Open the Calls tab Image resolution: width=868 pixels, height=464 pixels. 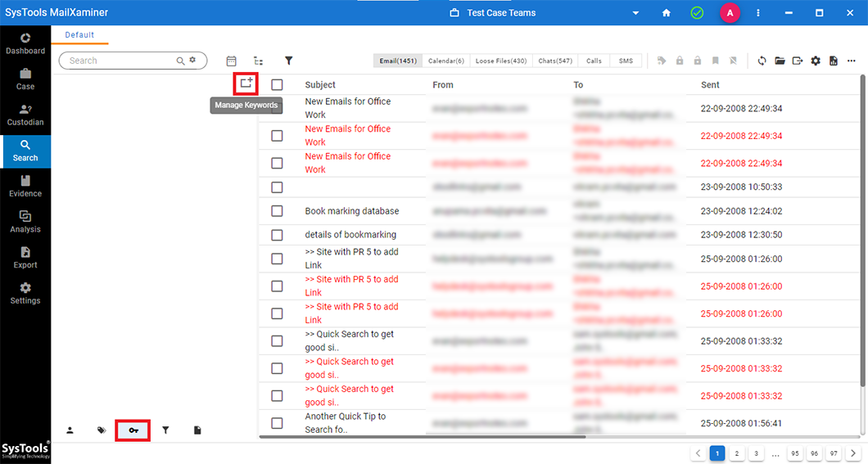coord(594,61)
